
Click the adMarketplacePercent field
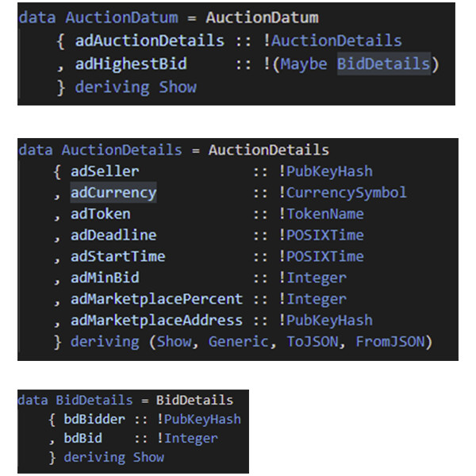(156, 299)
